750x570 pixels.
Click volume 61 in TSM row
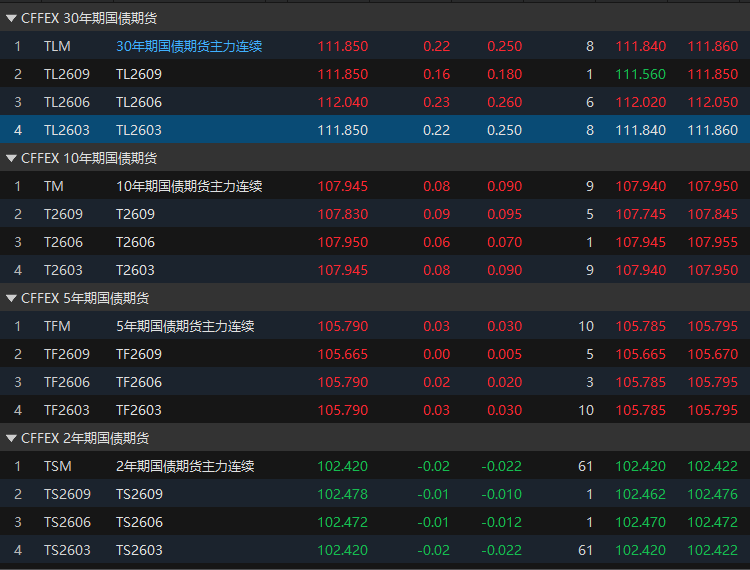585,466
